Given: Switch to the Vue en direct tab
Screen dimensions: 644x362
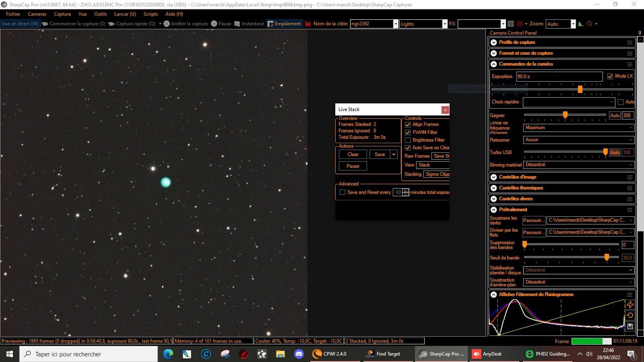Looking at the screenshot, I should pyautogui.click(x=20, y=24).
